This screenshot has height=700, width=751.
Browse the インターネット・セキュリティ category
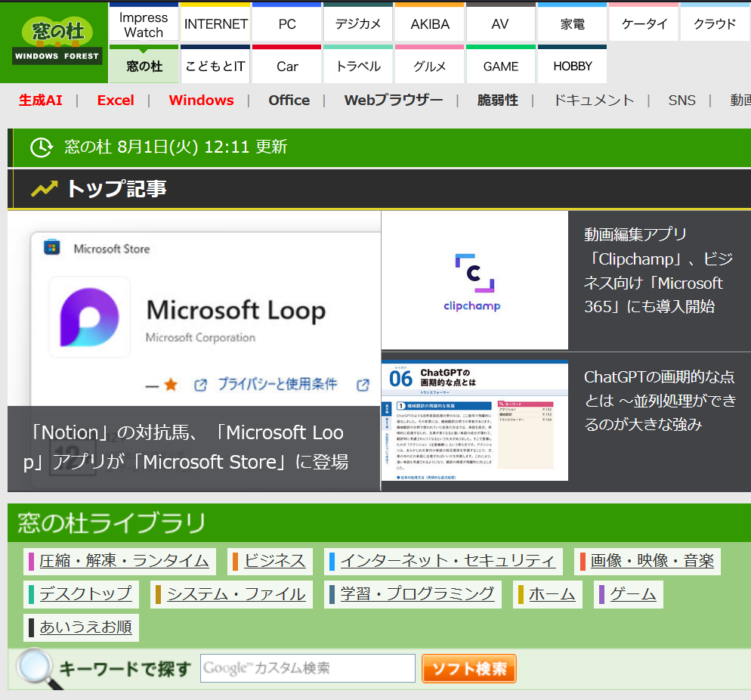click(x=446, y=561)
